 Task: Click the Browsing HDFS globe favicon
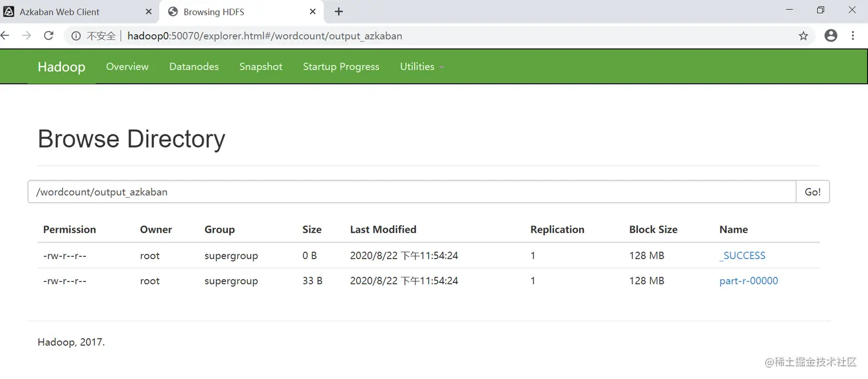click(173, 11)
